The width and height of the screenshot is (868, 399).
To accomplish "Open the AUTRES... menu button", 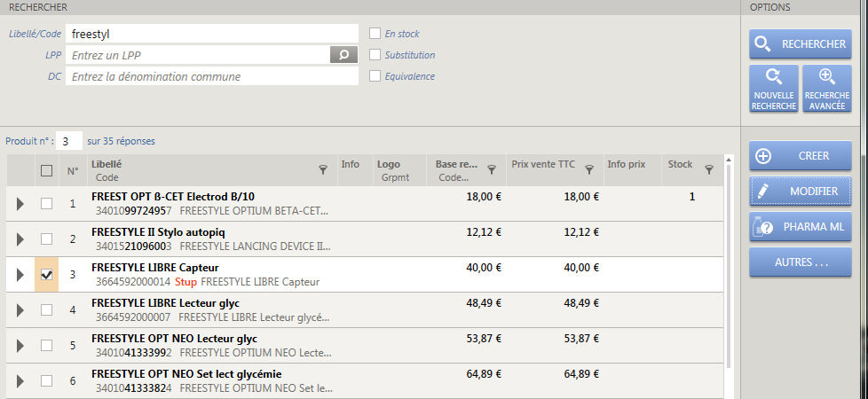I will coord(801,262).
